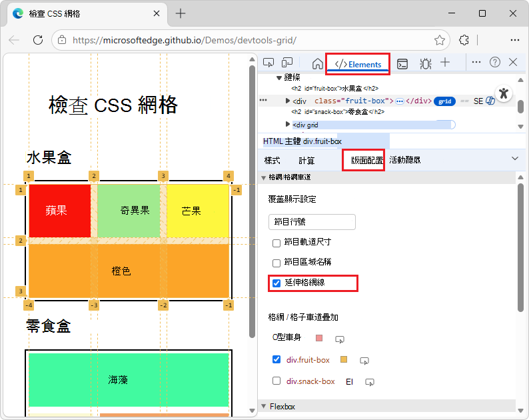Viewport: 529px width, 420px height.
Task: Open the 節目行號 line numbers dropdown
Action: (312, 222)
